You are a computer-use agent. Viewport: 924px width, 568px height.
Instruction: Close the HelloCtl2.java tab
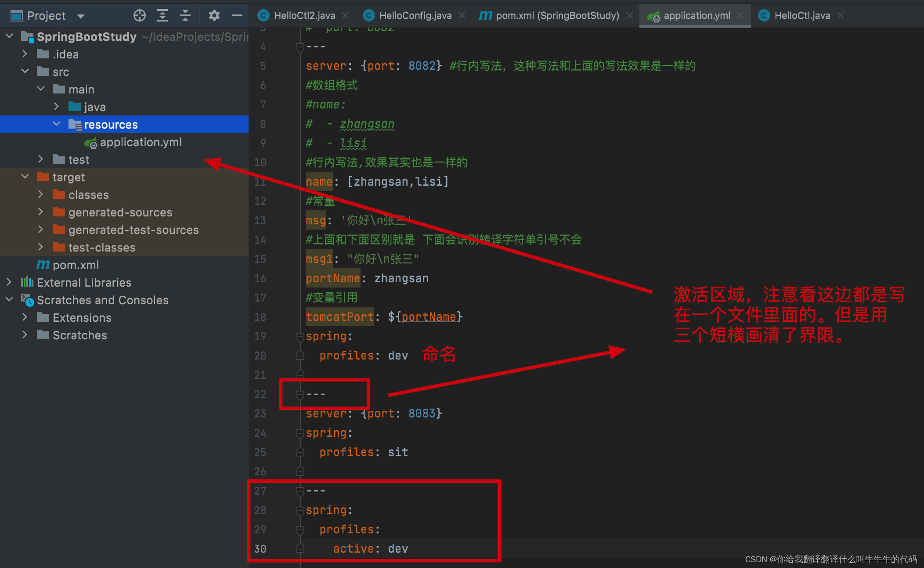(346, 16)
